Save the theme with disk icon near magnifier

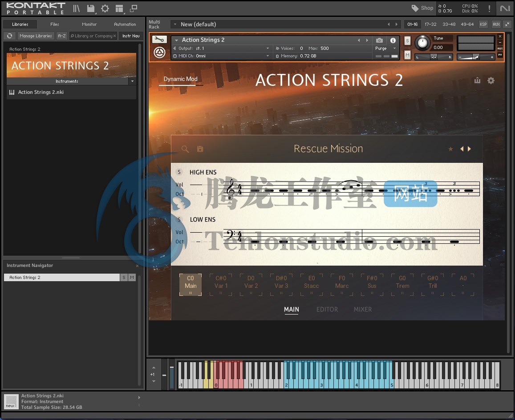coord(200,149)
